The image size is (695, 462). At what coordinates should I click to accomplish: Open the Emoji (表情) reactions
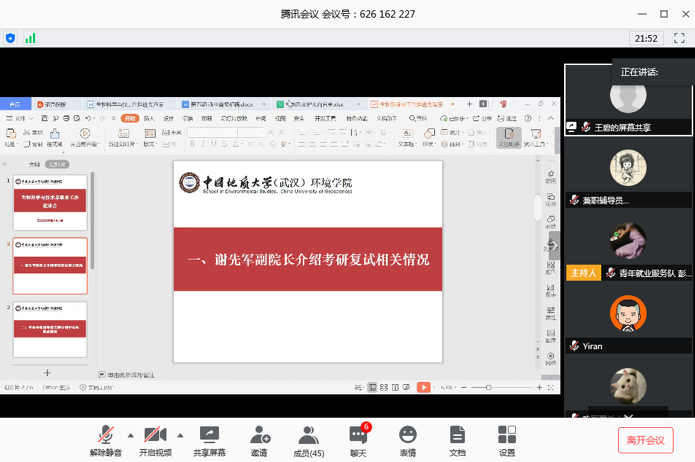coord(407,440)
